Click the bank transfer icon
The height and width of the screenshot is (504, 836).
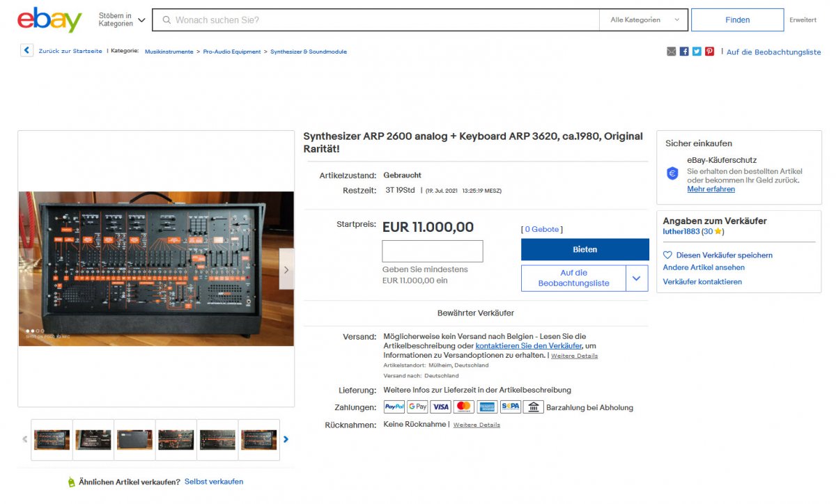[534, 407]
